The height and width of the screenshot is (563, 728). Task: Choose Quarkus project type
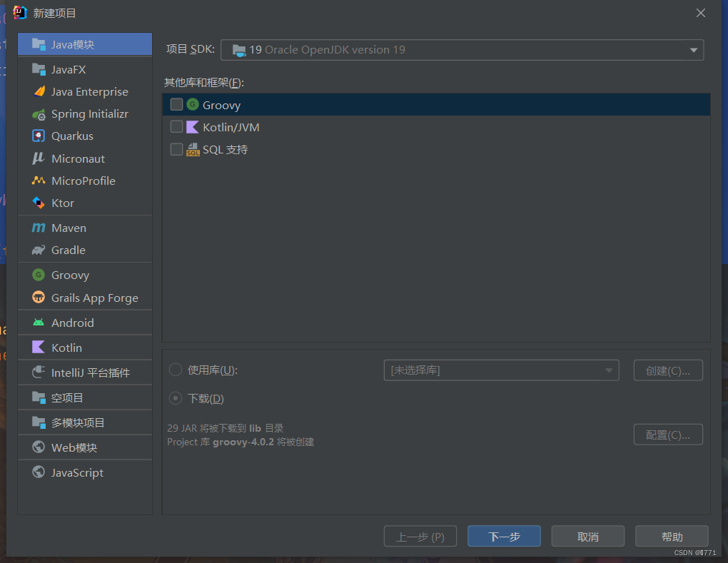click(x=85, y=136)
